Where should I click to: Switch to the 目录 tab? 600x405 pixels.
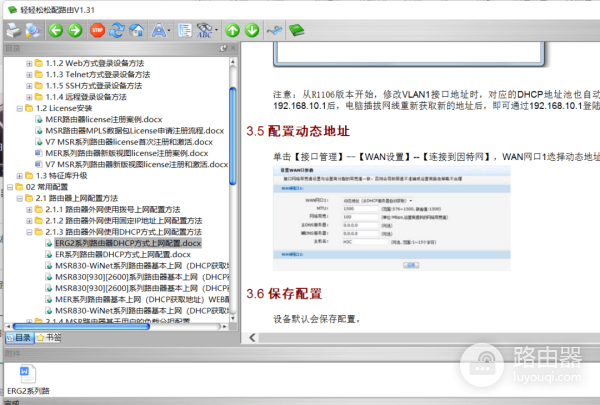(x=20, y=338)
